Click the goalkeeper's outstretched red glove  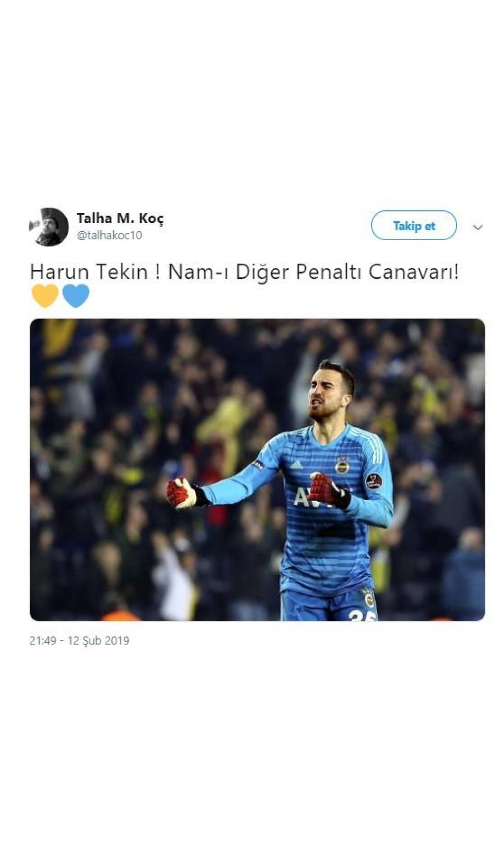(x=181, y=493)
